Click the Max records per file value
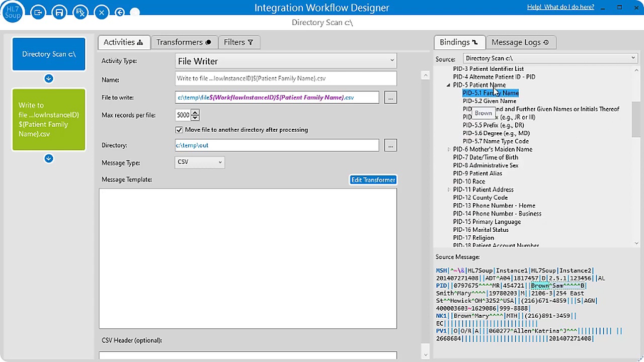The image size is (644, 362). point(183,115)
